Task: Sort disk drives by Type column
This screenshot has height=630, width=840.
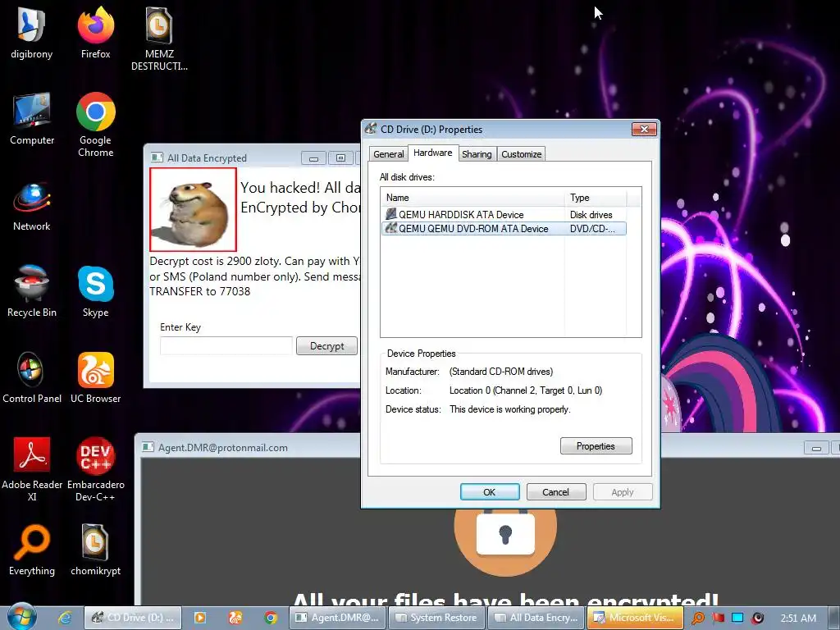Action: (x=596, y=198)
